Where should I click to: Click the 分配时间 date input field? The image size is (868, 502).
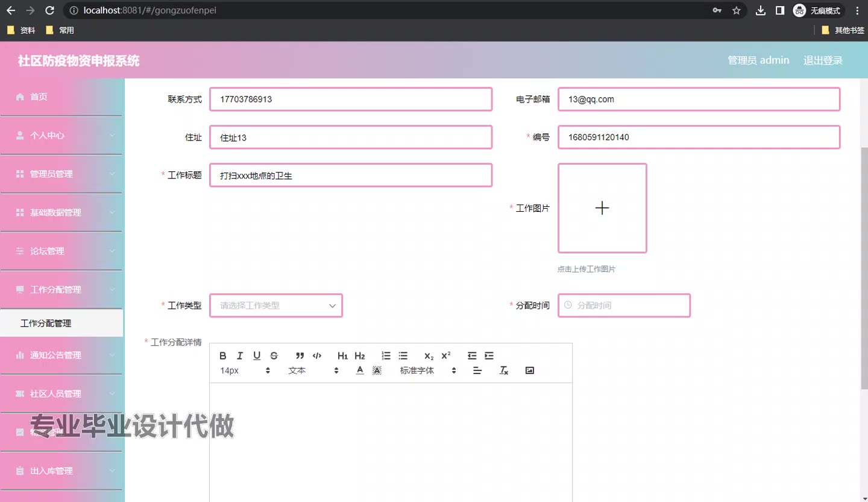click(624, 305)
